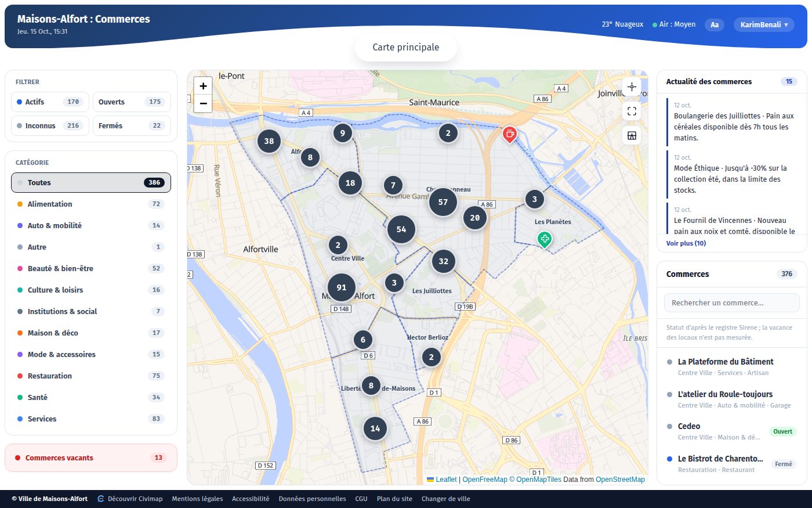Screen dimensions: 812x508
Task: Open the OpenStreetMap attribution link
Action: [x=620, y=480]
